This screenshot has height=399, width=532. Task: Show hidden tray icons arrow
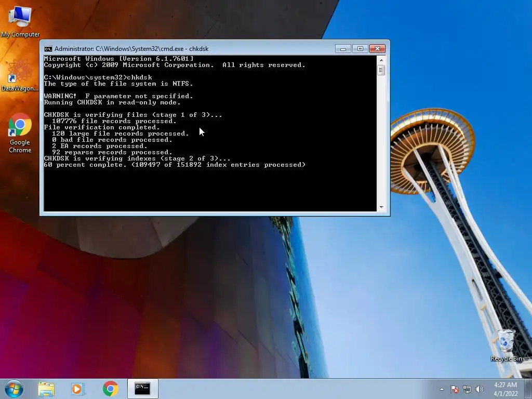(442, 389)
